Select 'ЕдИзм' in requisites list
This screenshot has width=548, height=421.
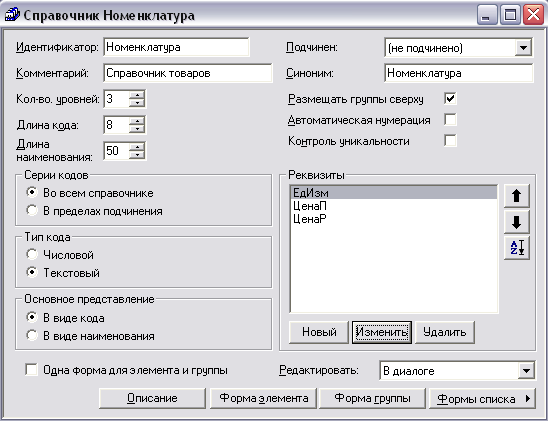[394, 193]
